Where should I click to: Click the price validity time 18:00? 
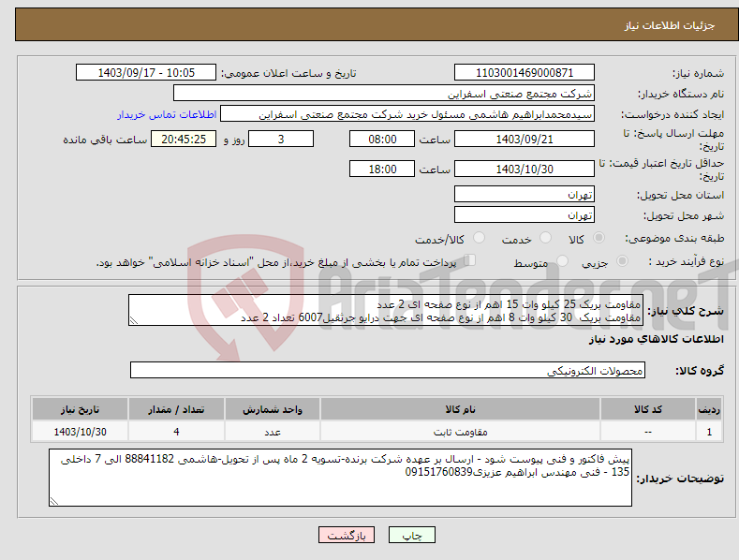(382, 169)
